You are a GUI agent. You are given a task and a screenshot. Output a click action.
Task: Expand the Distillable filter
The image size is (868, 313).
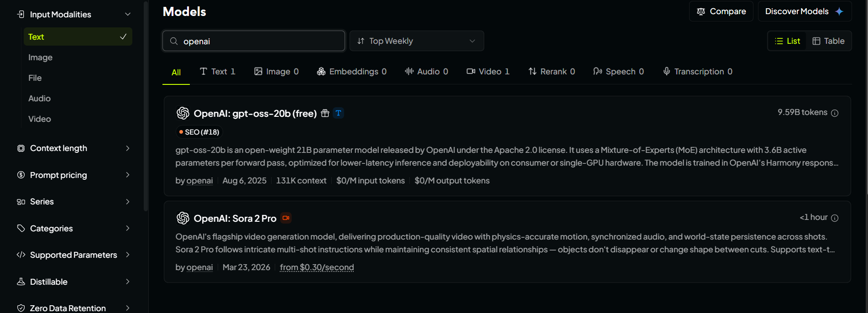(74, 282)
